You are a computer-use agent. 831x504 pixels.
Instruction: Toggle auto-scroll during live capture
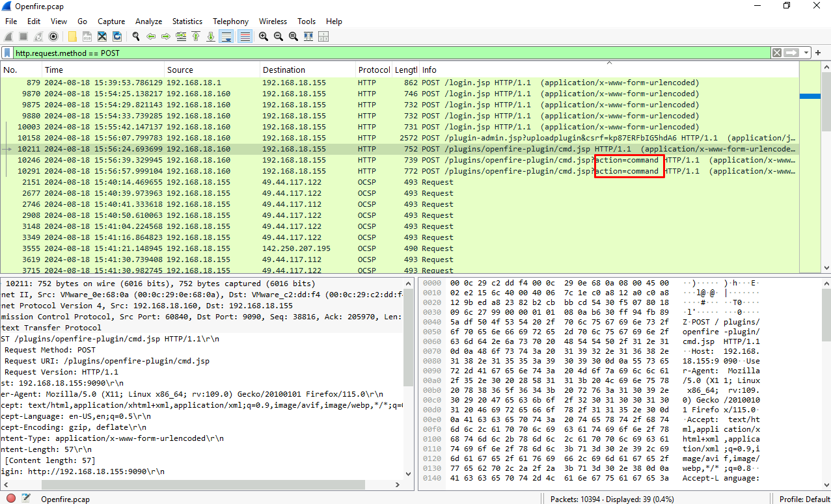tap(226, 36)
